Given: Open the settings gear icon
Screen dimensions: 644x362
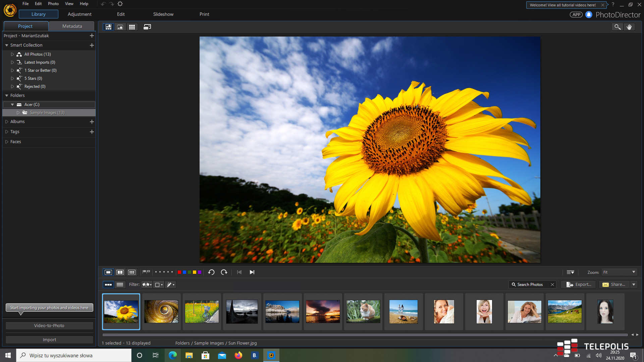Looking at the screenshot, I should pyautogui.click(x=120, y=4).
